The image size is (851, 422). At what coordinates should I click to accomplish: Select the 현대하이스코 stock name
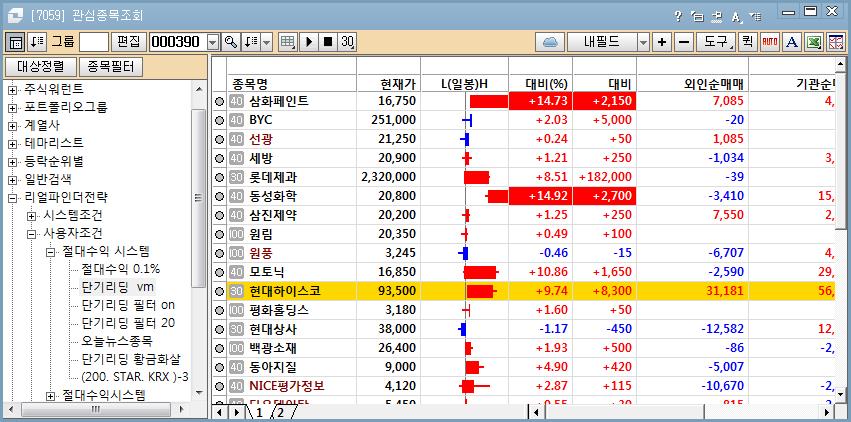(285, 291)
